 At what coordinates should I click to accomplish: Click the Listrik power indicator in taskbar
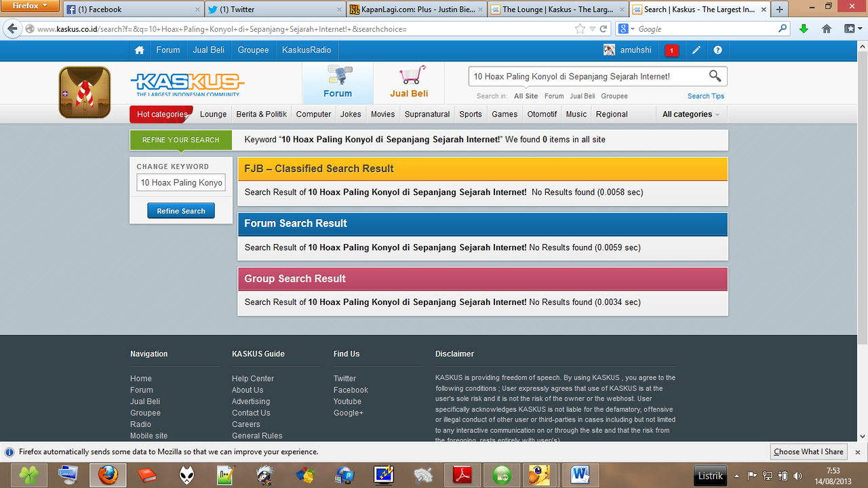click(710, 476)
